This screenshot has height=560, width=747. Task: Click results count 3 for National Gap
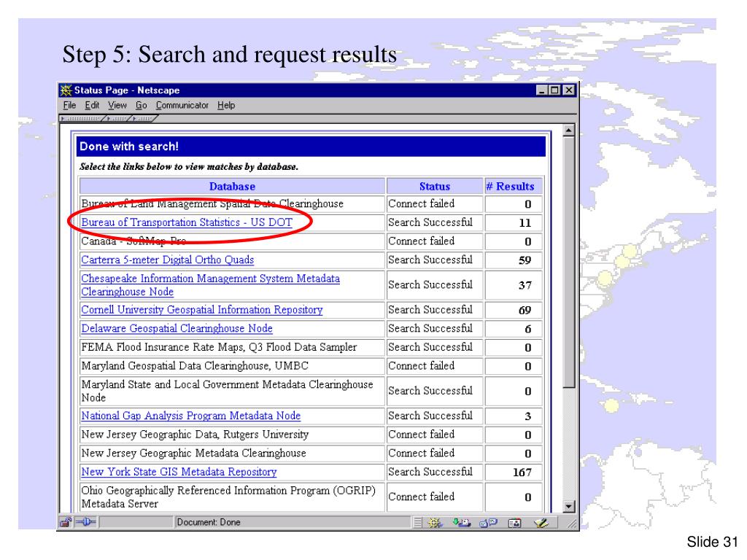point(528,416)
